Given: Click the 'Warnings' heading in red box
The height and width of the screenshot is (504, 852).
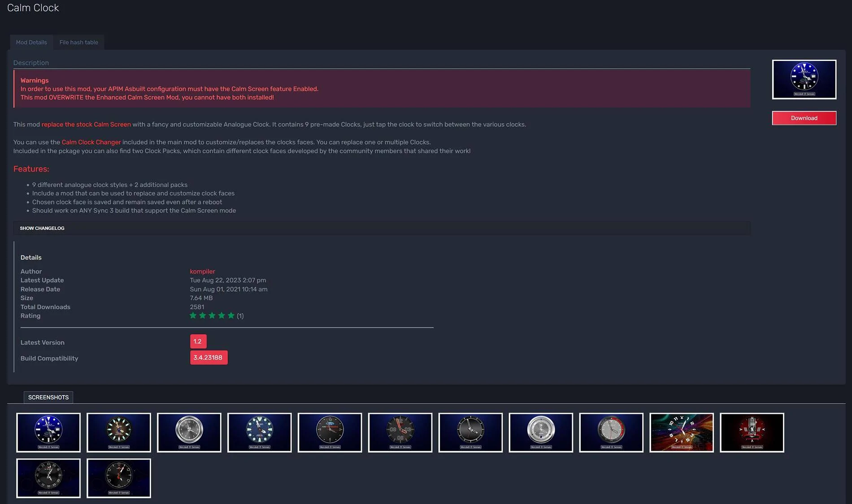Looking at the screenshot, I should [35, 80].
